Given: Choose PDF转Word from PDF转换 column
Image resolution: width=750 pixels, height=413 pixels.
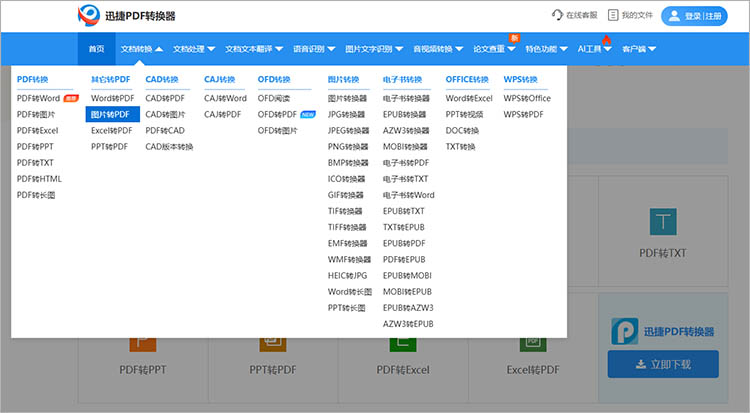Looking at the screenshot, I should [38, 98].
